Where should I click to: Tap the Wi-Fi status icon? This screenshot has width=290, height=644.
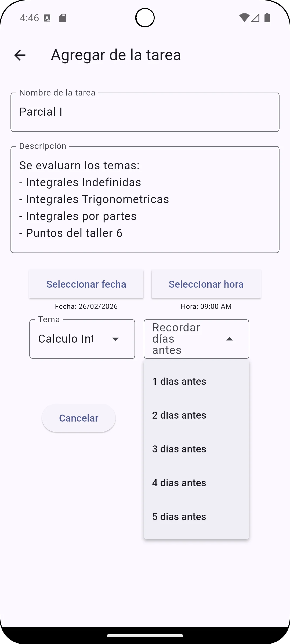[x=244, y=18]
